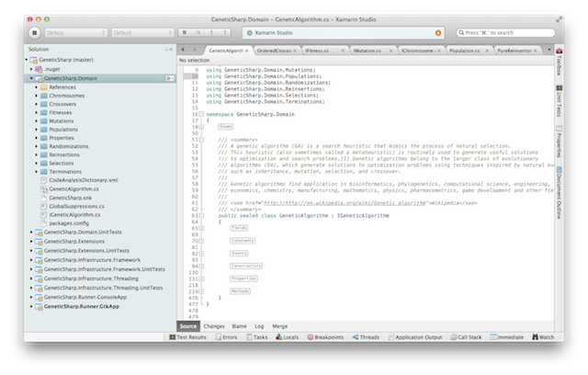This screenshot has height=375, width=588.
Task: Open the Debug configuration dropdown
Action: click(x=76, y=32)
